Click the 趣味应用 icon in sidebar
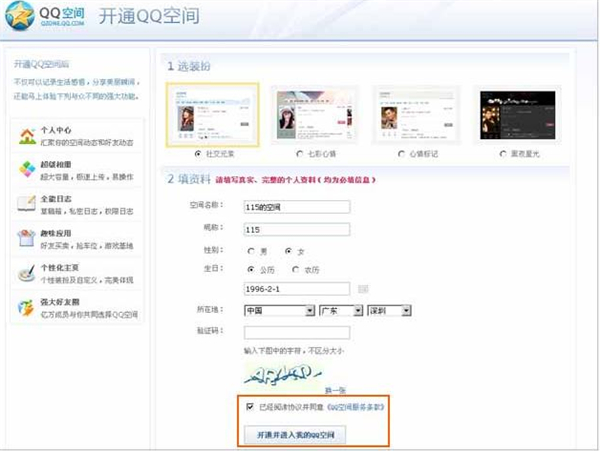 pyautogui.click(x=26, y=238)
